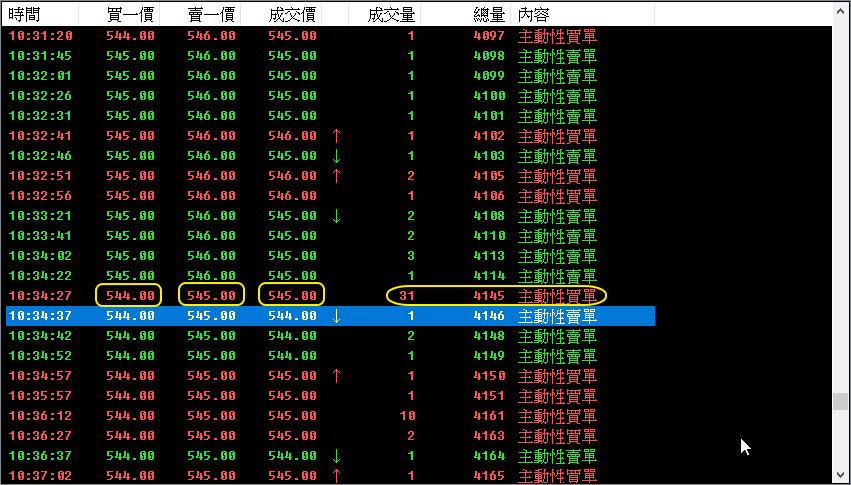Click trade price 545.00 in 10:34:27 row

(x=292, y=296)
